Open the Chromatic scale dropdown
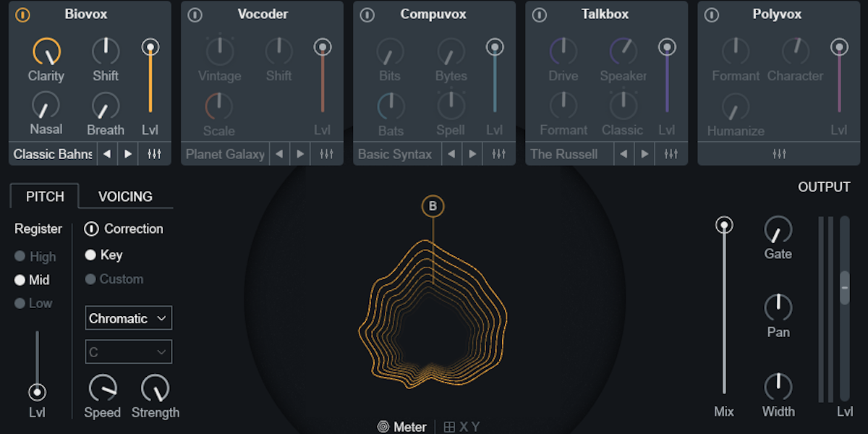This screenshot has height=434, width=868. point(128,318)
